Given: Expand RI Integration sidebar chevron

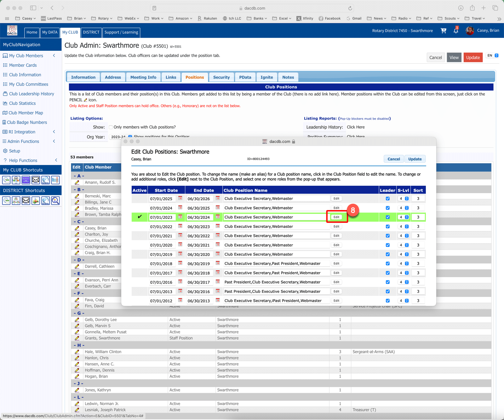Looking at the screenshot, I should point(54,132).
